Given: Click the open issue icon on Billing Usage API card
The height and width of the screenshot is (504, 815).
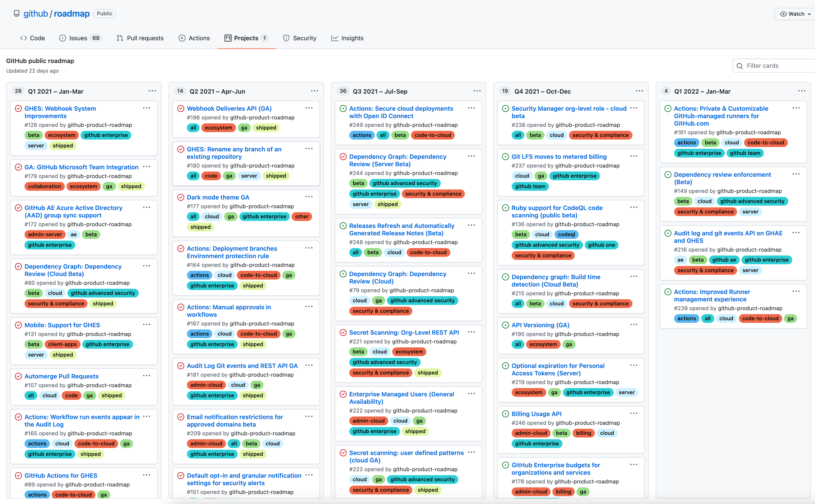Looking at the screenshot, I should (x=506, y=414).
